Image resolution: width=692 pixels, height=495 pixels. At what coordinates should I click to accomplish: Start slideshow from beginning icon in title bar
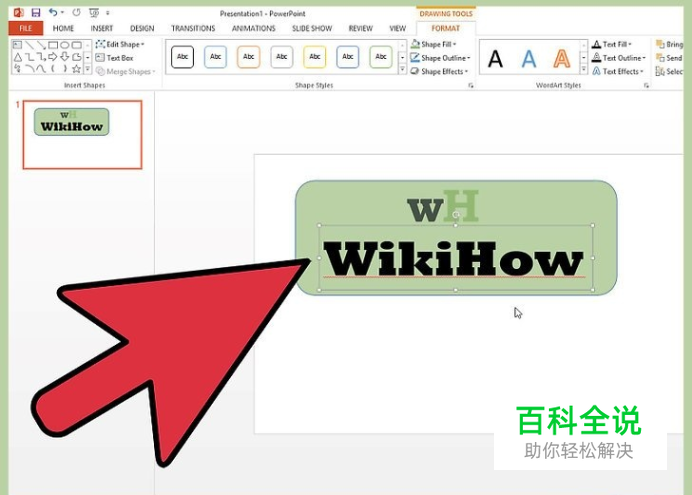click(94, 13)
